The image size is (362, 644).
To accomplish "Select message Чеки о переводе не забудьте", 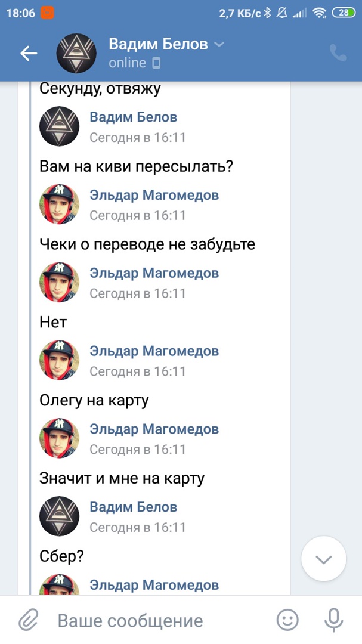I will [x=147, y=244].
